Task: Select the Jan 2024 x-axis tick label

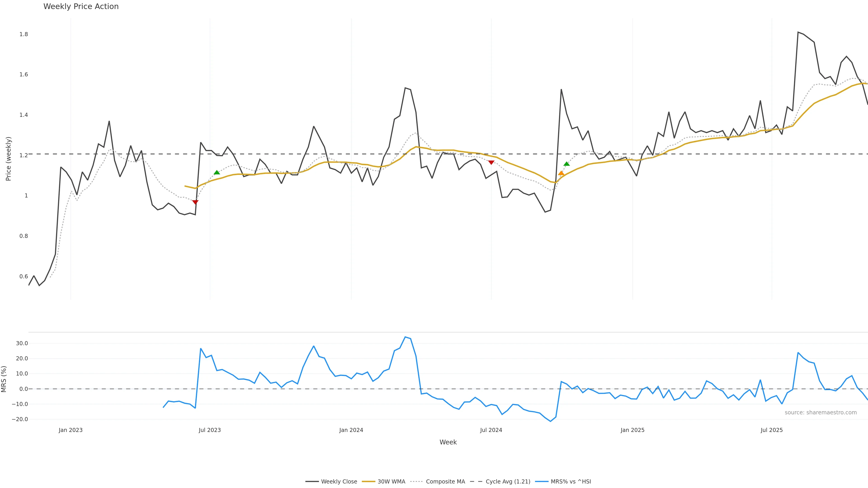Action: coord(351,430)
